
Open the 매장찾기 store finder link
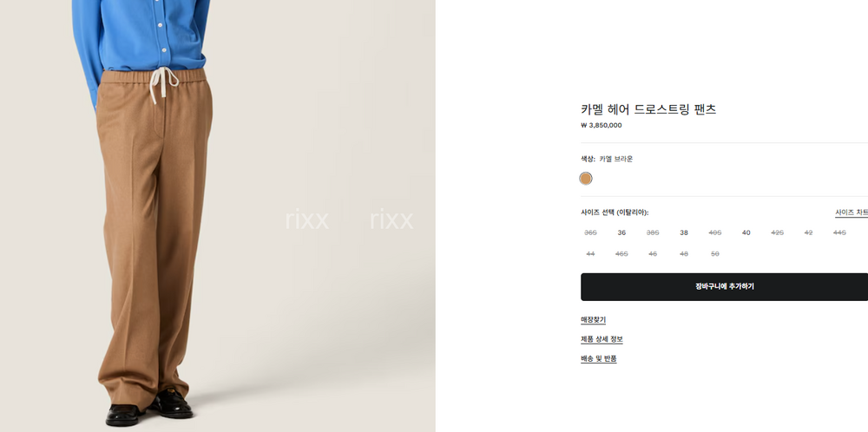pos(593,320)
